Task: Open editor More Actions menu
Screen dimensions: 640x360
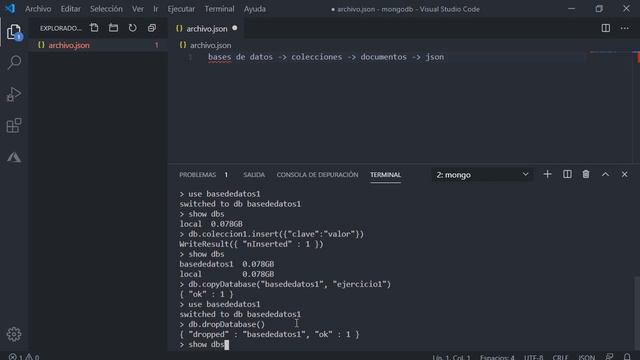Action: point(625,28)
